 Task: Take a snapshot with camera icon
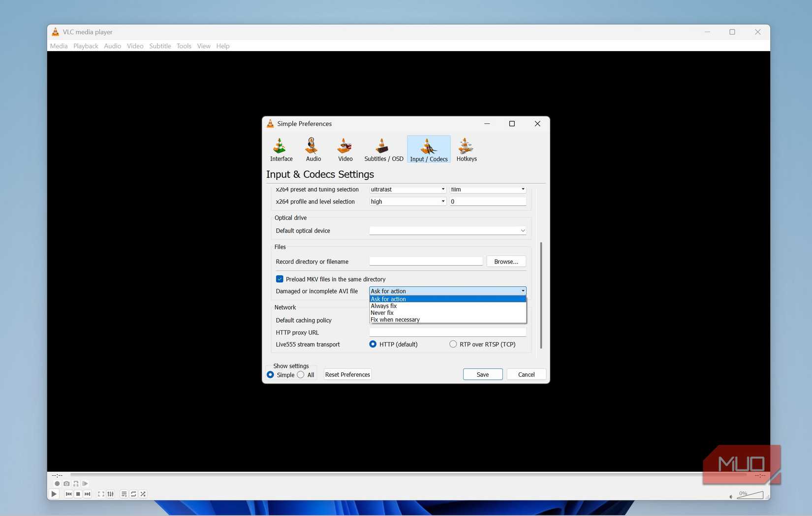(66, 484)
